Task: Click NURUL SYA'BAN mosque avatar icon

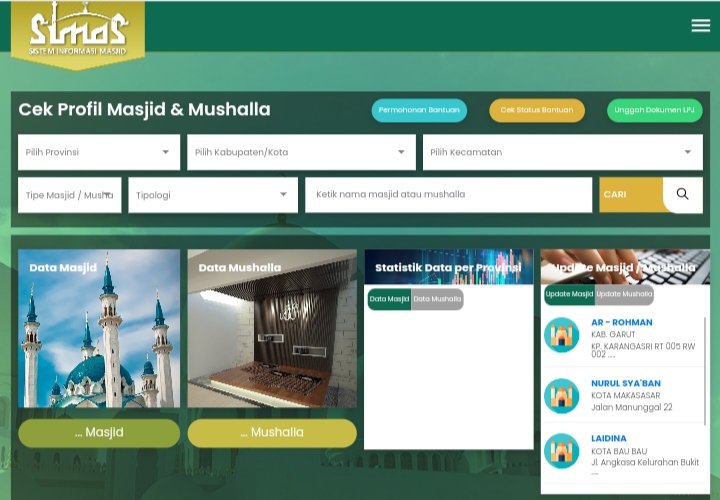Action: tap(562, 396)
